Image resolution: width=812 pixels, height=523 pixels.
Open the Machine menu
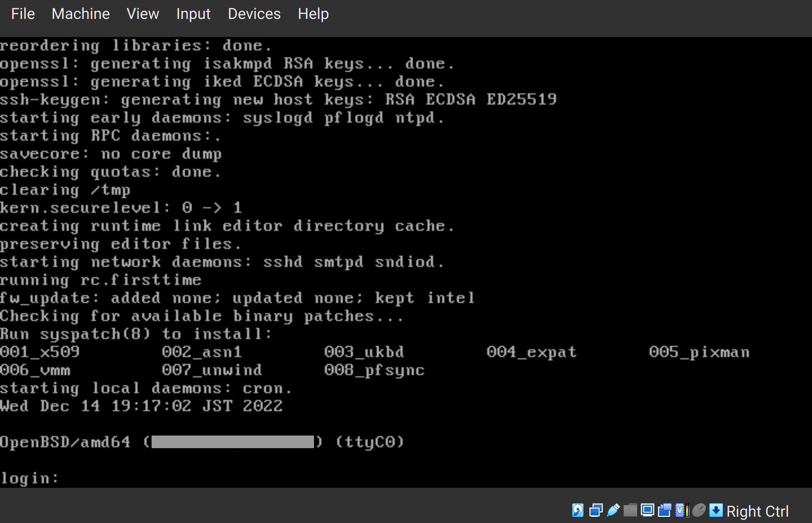[80, 14]
